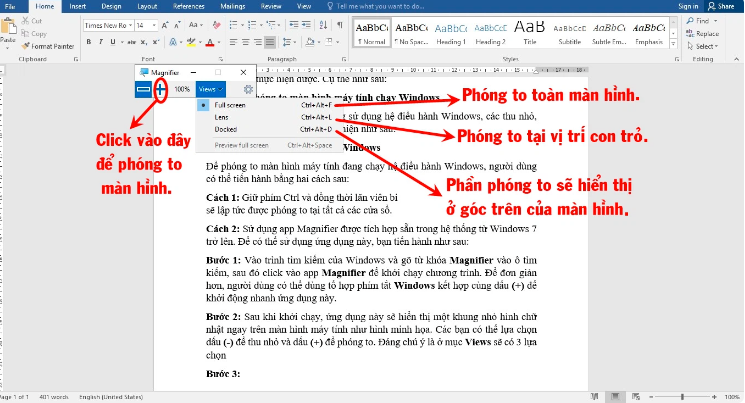745x403 pixels.
Task: Switch to the Insert tab
Action: pyautogui.click(x=77, y=6)
